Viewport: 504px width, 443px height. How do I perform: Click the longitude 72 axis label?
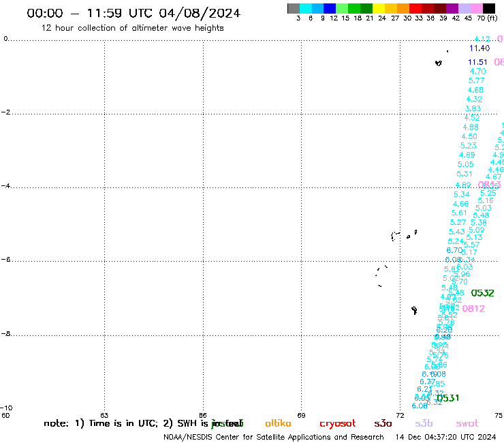pyautogui.click(x=400, y=415)
